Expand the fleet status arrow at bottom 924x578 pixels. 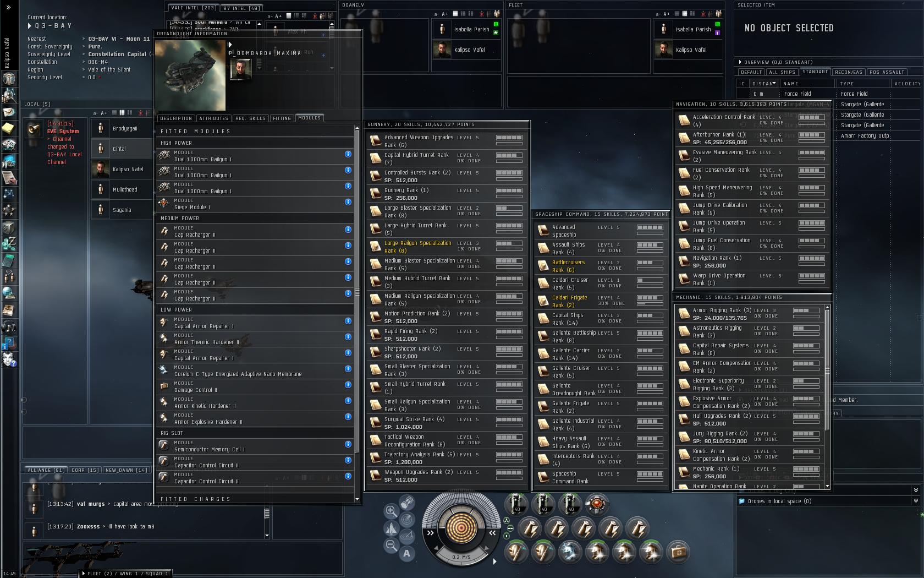click(84, 574)
